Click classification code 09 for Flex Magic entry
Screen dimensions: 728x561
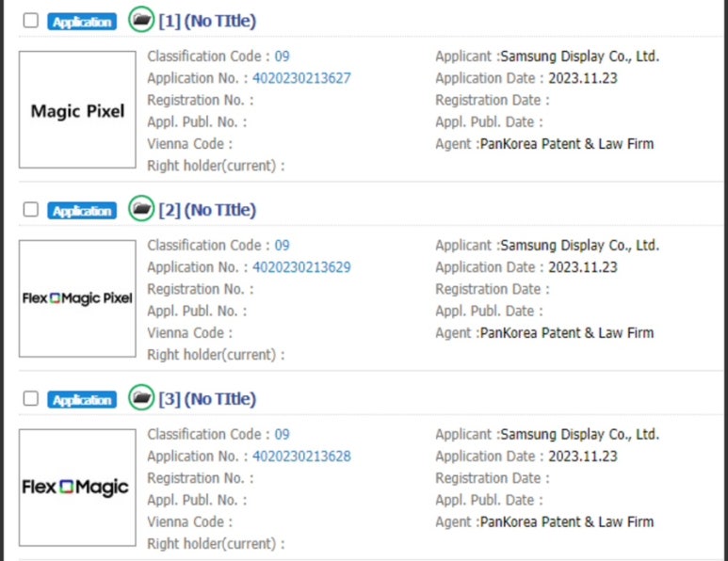click(x=282, y=434)
